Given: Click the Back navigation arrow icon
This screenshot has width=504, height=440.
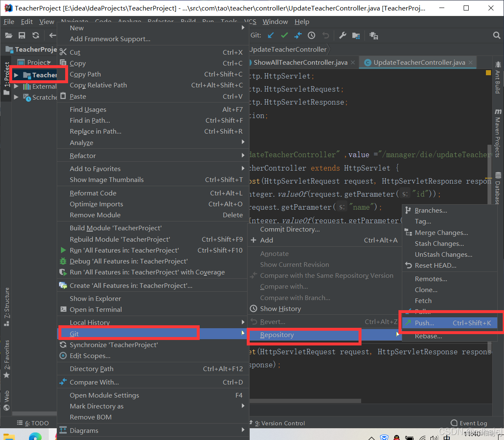Looking at the screenshot, I should tap(53, 35).
